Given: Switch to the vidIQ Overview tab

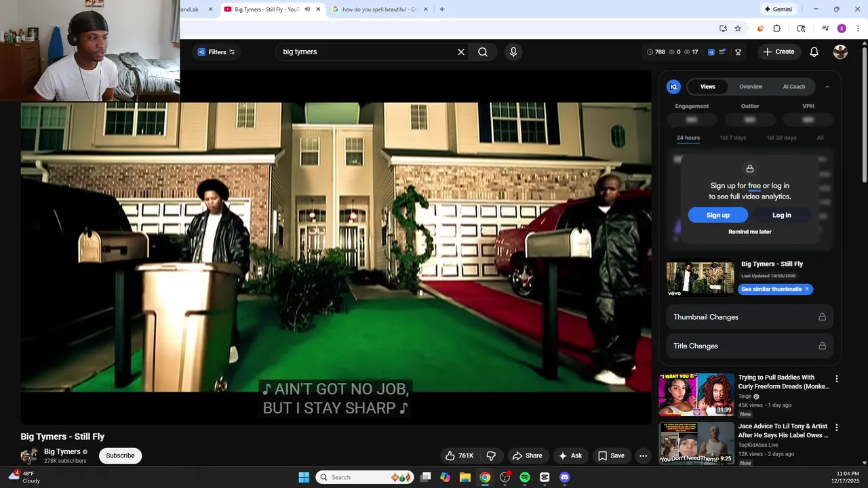Looking at the screenshot, I should [751, 87].
